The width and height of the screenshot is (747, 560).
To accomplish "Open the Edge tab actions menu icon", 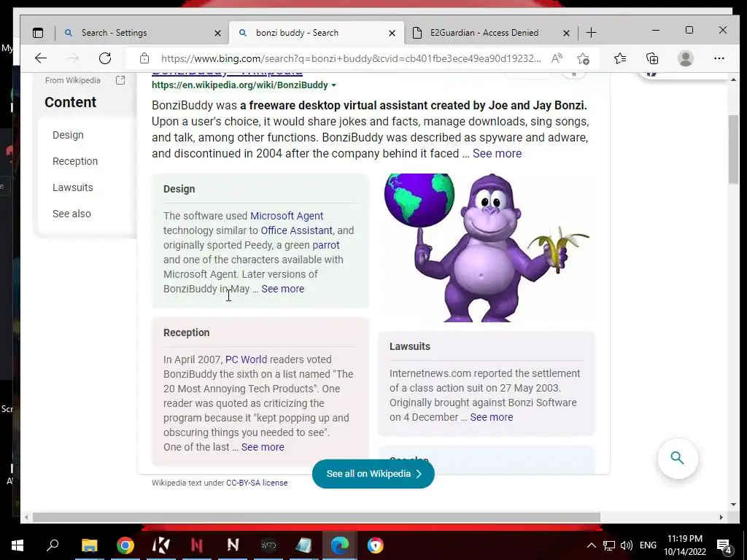I will (38, 33).
